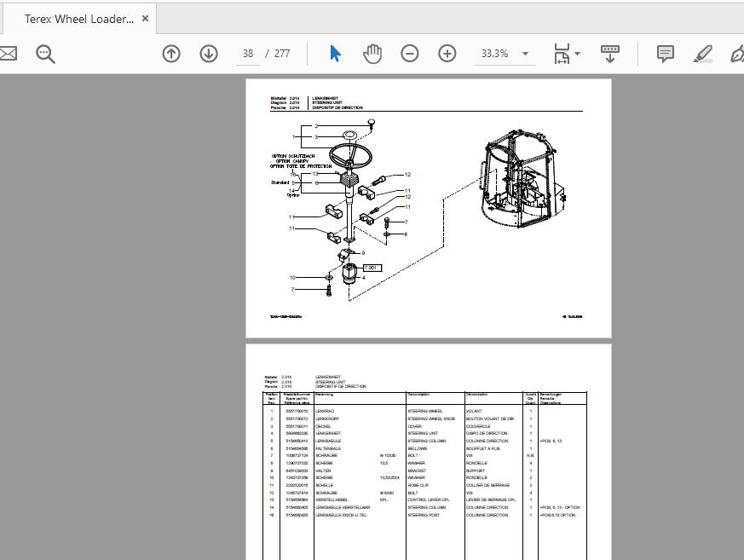This screenshot has width=744, height=560.
Task: Go to the previous page with up arrow
Action: click(x=170, y=53)
